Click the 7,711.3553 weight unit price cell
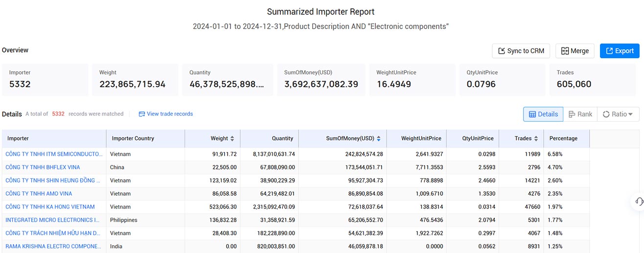 click(416, 167)
